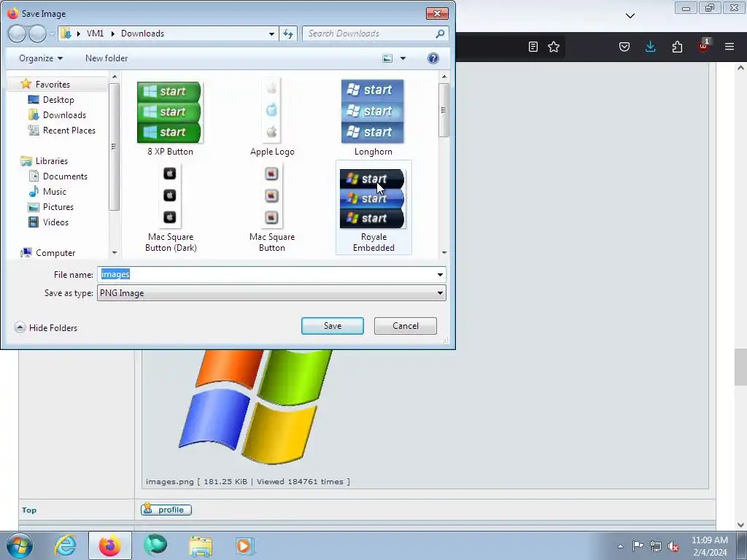Click the file list vertical scrollbar thumb

(444, 110)
